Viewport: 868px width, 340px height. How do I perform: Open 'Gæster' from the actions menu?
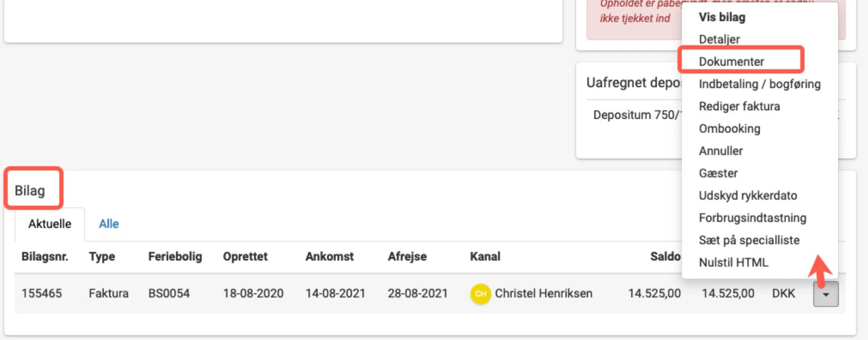(x=717, y=173)
